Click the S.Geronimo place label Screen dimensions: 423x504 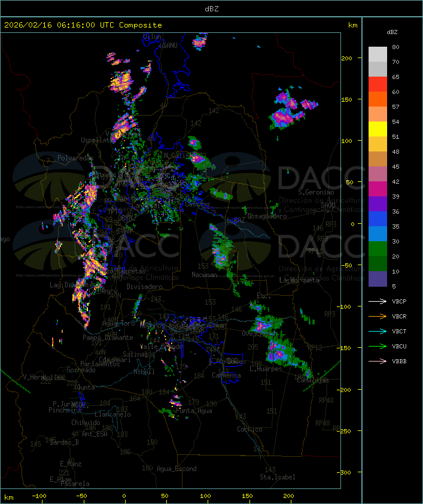pos(316,192)
